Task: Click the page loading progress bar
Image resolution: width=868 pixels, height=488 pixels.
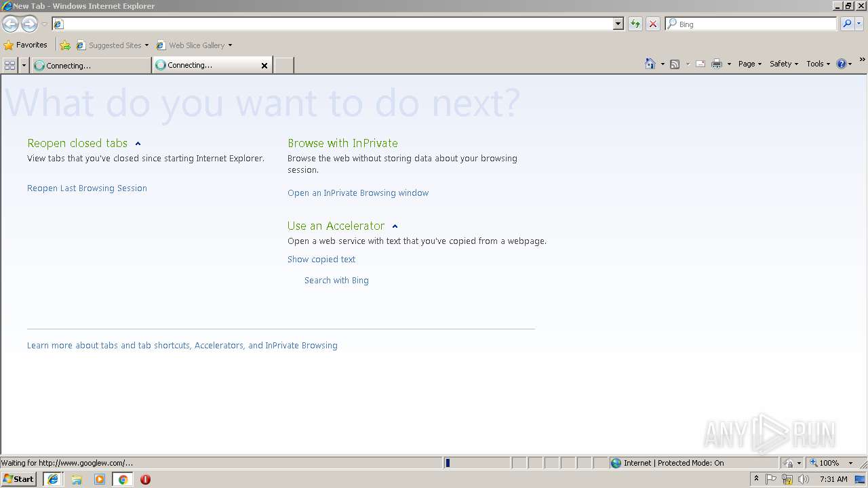Action: tap(477, 463)
